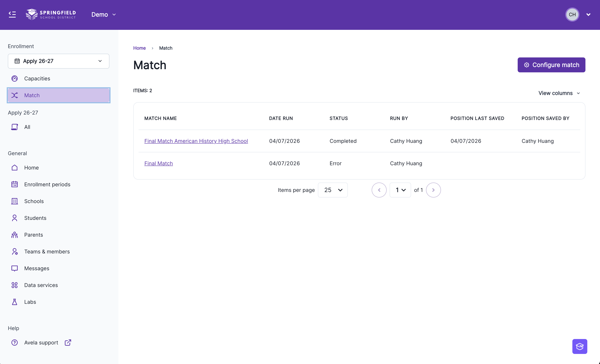Open the Data services grid icon

point(15,285)
